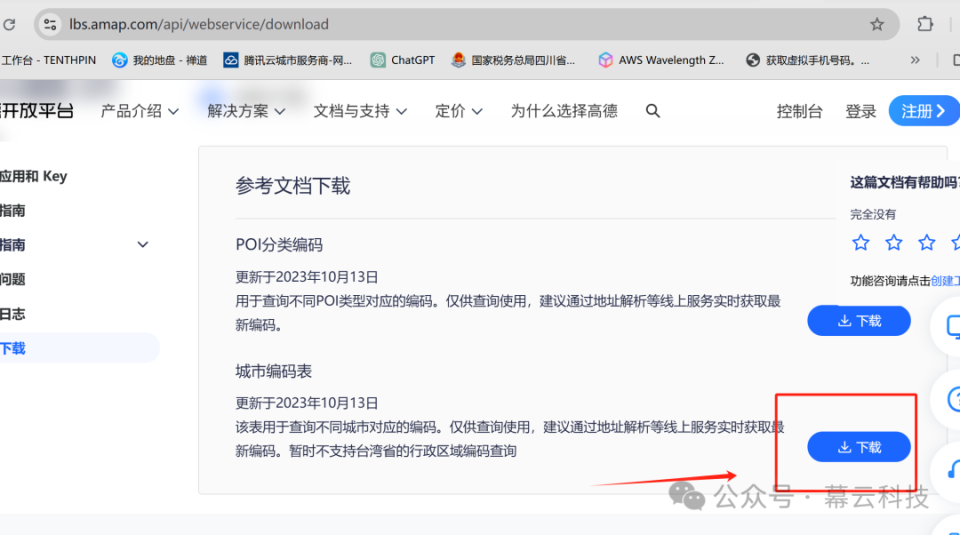Screen dimensions: 960x535
Task: Click the 城市编码表 section title
Action: [274, 372]
